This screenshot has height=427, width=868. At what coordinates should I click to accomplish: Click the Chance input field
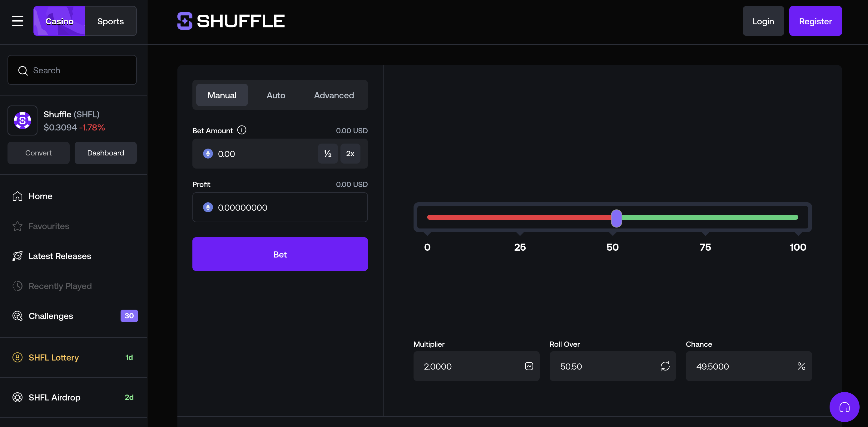tap(749, 366)
